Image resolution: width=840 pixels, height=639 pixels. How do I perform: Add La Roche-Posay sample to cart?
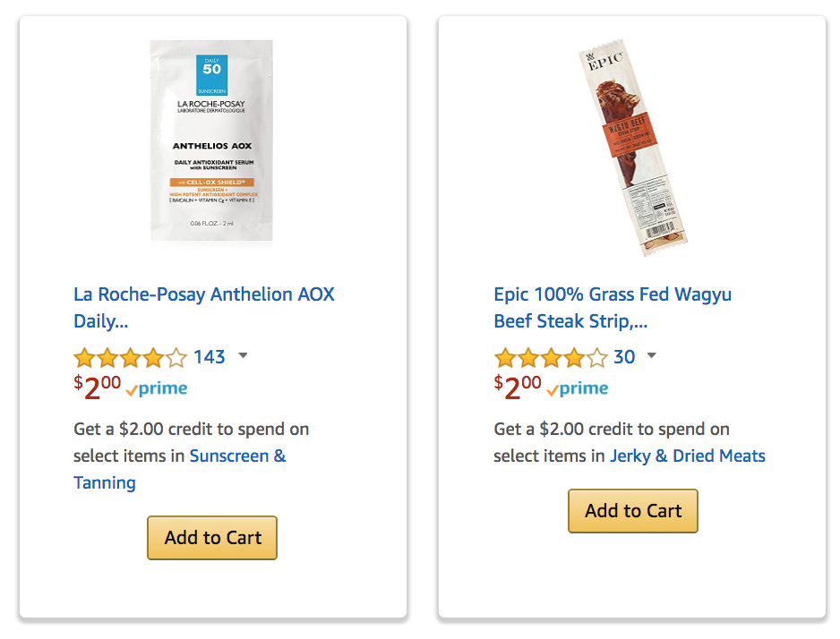pyautogui.click(x=212, y=538)
